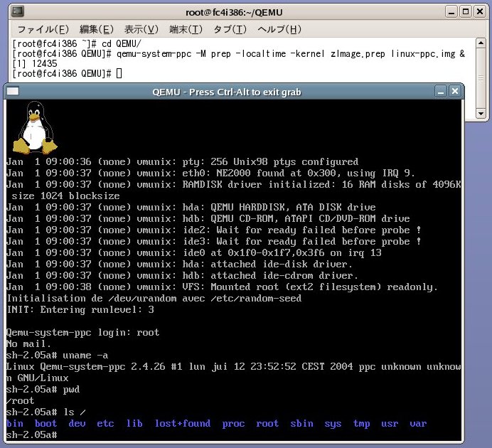Image resolution: width=492 pixels, height=448 pixels.
Task: Click the 'usr' directory in ls output
Action: tap(390, 424)
